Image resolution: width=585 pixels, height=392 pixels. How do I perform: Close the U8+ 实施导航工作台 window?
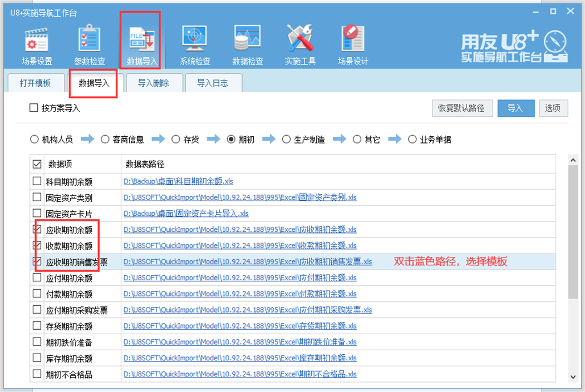571,11
